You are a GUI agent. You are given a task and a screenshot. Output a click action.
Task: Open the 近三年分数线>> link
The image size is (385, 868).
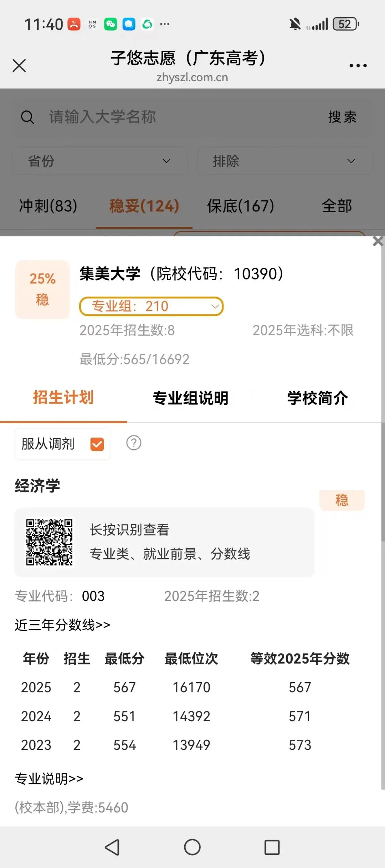tap(62, 625)
